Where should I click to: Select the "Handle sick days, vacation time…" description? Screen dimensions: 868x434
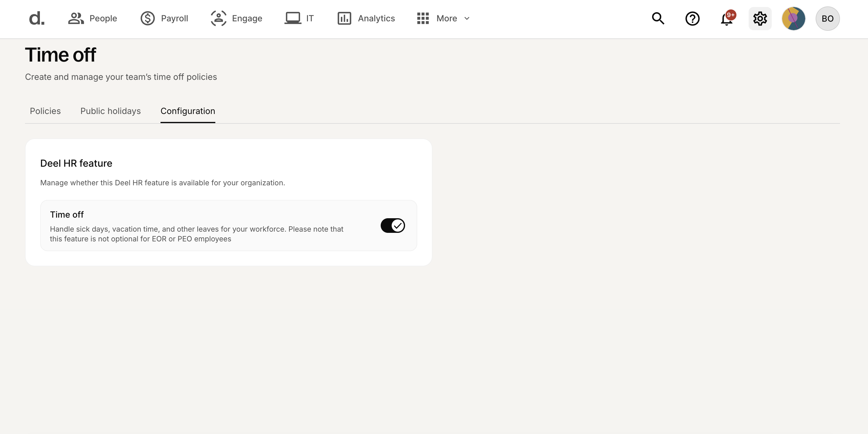tap(196, 234)
